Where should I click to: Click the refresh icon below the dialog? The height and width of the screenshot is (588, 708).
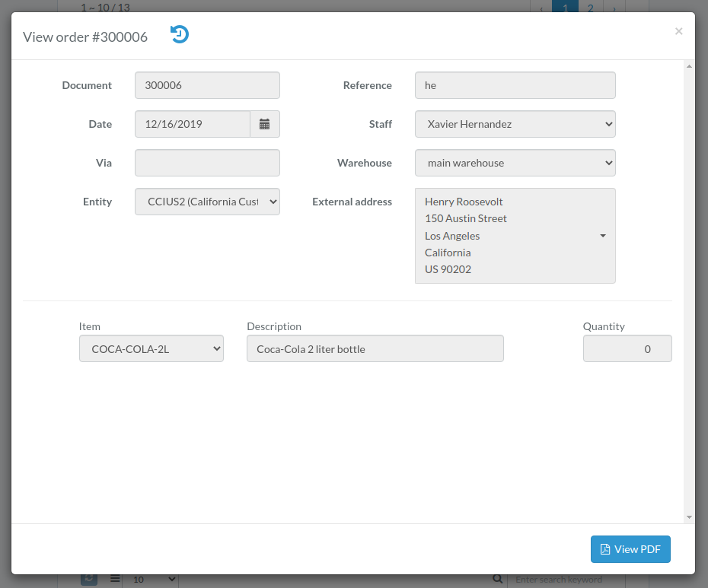pyautogui.click(x=89, y=579)
